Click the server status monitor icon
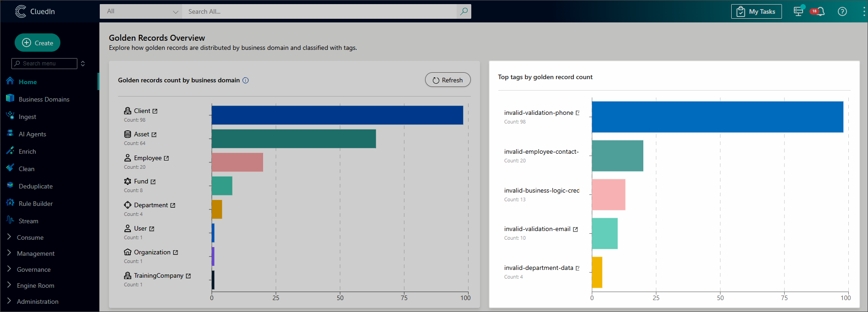868x312 pixels. (x=798, y=11)
